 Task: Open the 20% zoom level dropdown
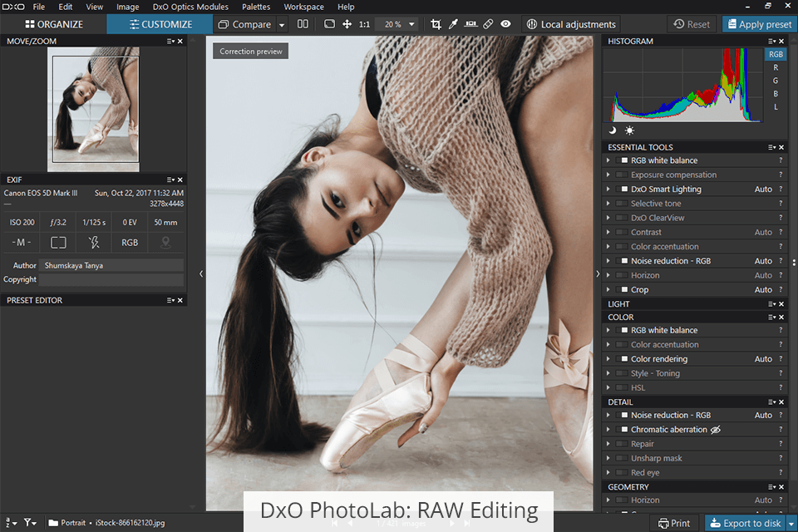[397, 24]
